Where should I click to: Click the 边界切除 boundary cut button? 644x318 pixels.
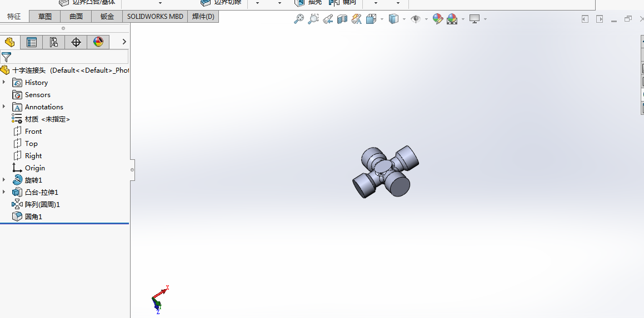pos(221,2)
